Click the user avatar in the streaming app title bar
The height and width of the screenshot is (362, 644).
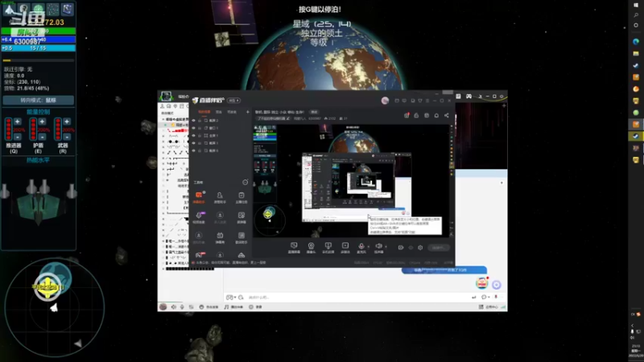[x=385, y=101]
